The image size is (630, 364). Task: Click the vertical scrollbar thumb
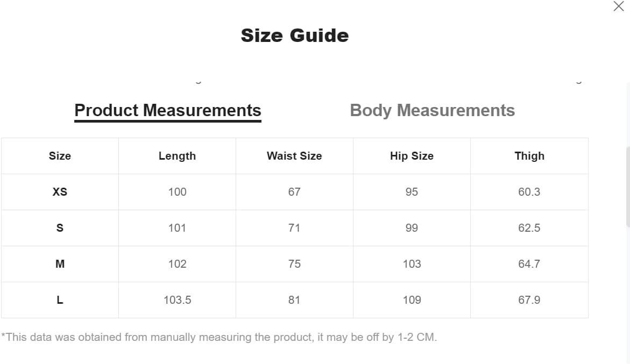click(628, 187)
